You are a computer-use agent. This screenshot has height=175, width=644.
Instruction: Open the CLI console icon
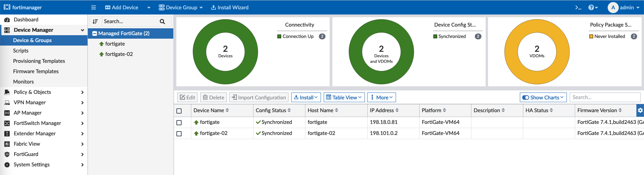pyautogui.click(x=578, y=8)
